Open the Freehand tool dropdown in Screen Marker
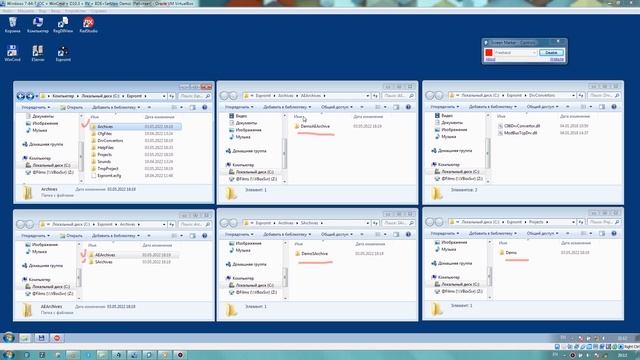This screenshot has height=360, width=640. [x=516, y=53]
